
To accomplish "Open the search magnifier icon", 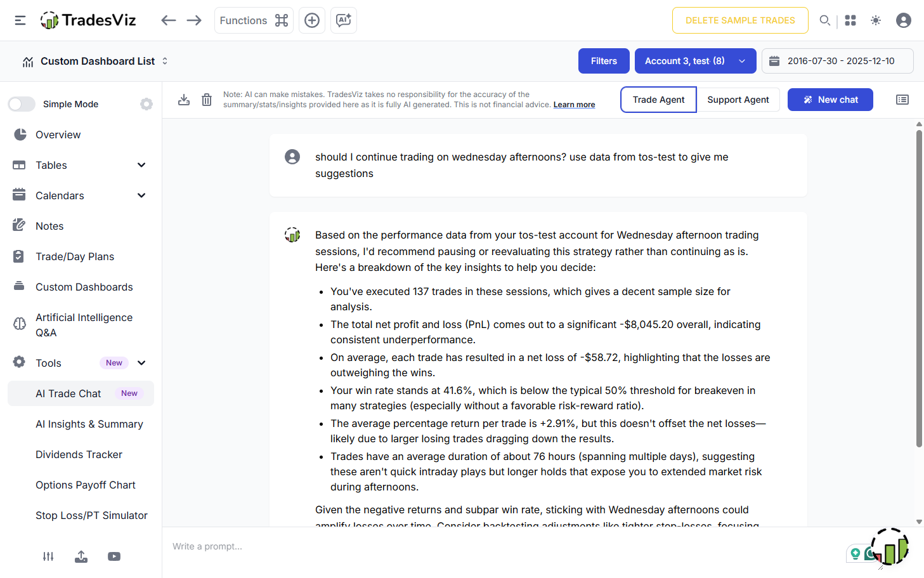I will [824, 20].
